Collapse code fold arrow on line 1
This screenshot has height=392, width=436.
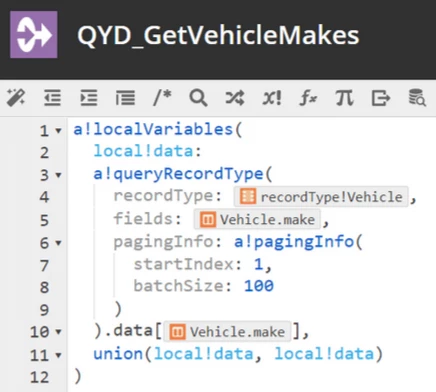58,130
